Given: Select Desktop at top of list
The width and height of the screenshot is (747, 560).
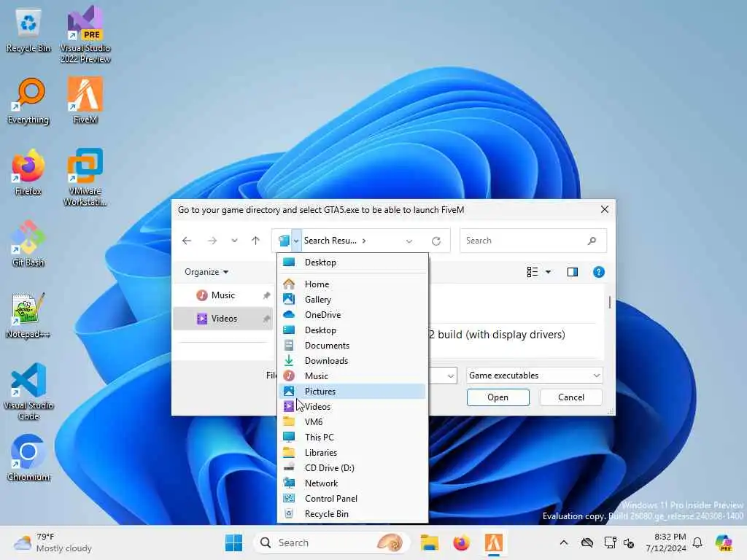Looking at the screenshot, I should [x=352, y=262].
